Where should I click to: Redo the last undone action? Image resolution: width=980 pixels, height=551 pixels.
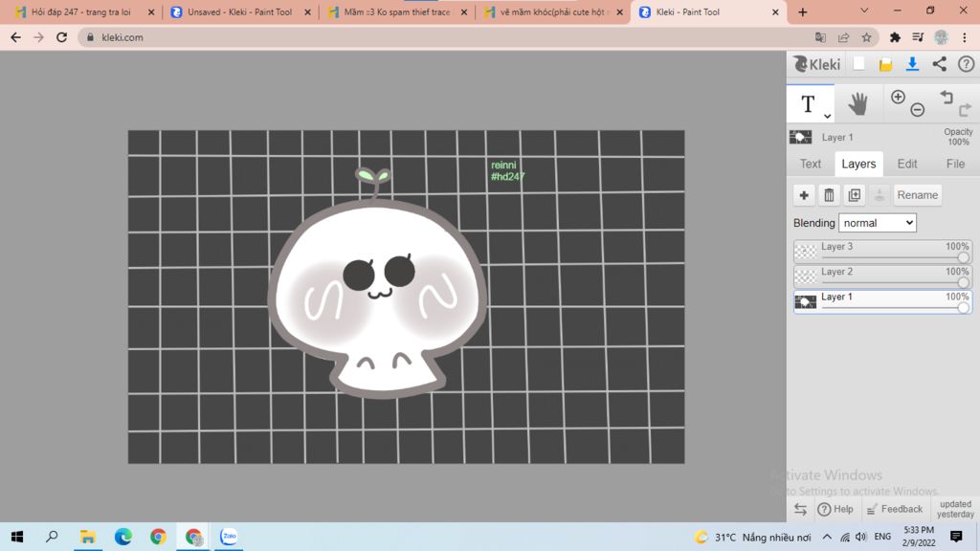(x=965, y=110)
